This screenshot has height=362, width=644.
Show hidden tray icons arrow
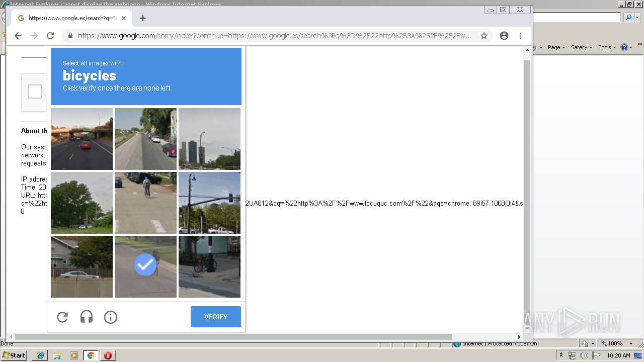[x=561, y=355]
